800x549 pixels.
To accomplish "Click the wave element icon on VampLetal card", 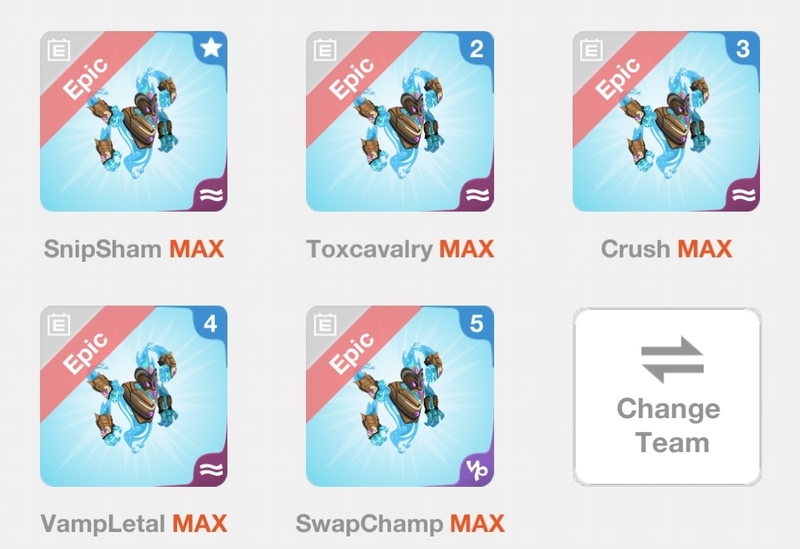I will [x=211, y=469].
